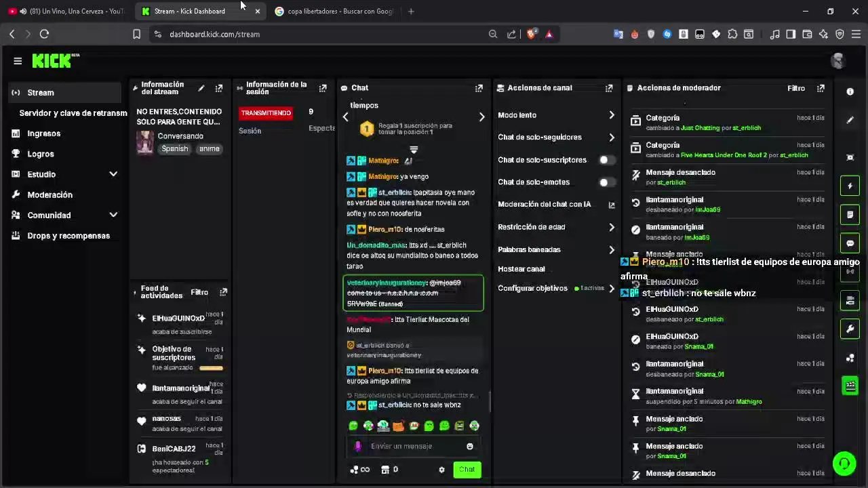Click the purple microphone icon in chat
868x488 pixels.
pos(358,446)
